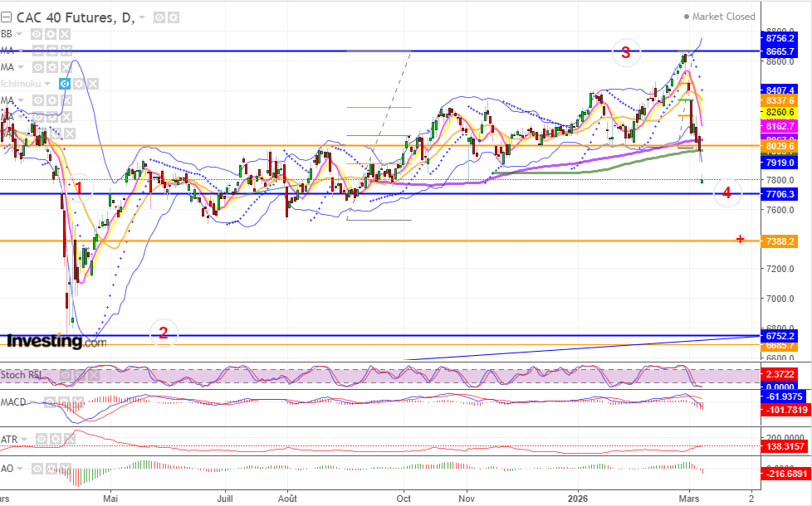The height and width of the screenshot is (506, 812).
Task: Open settings gear for BB indicator
Action: pyautogui.click(x=51, y=34)
